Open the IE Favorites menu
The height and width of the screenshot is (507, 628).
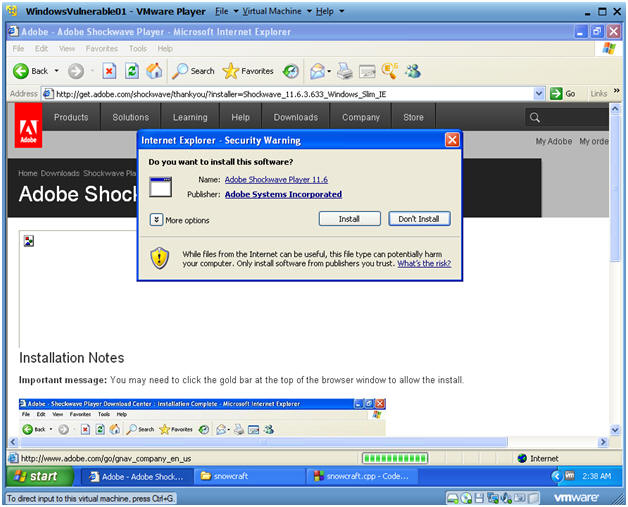tap(102, 48)
